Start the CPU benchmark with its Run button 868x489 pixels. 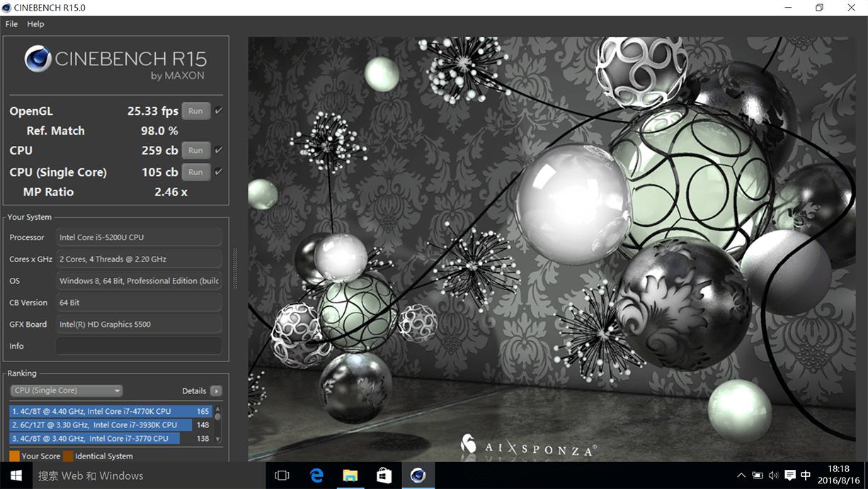pyautogui.click(x=195, y=150)
